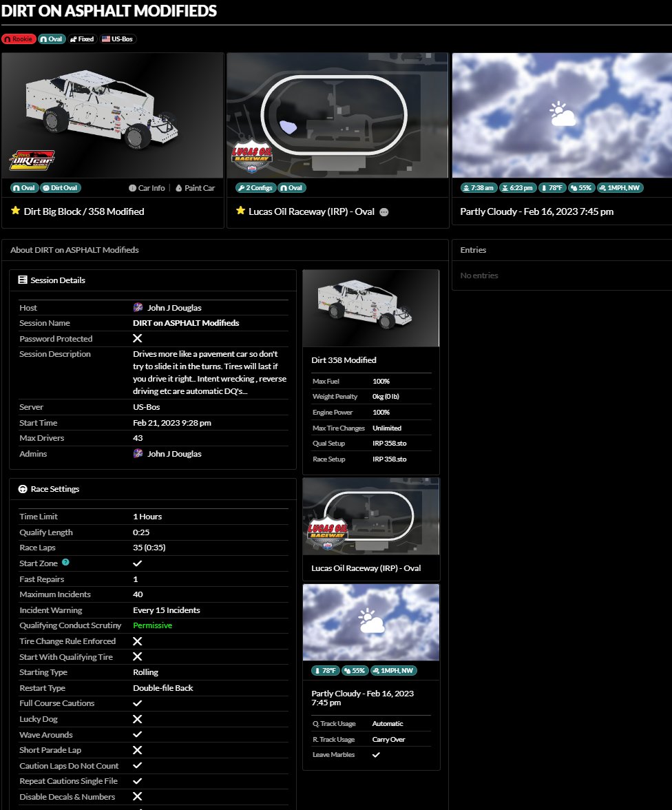Click the Oval tag in the header

52,39
